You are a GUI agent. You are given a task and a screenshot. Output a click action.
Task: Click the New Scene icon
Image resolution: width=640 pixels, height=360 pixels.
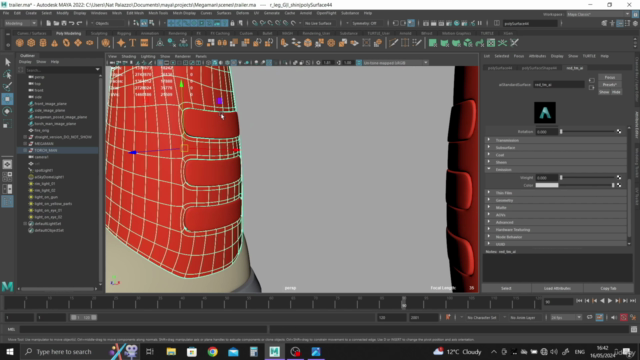click(48, 23)
